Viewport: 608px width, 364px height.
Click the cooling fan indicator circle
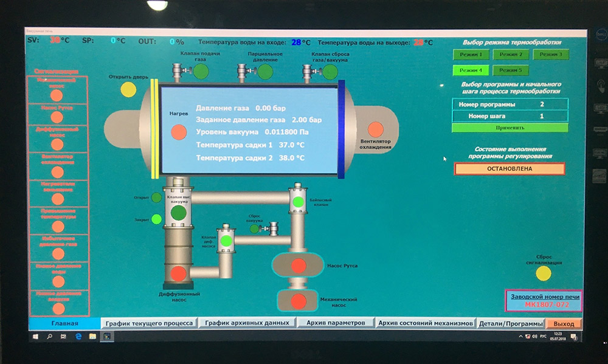376,129
